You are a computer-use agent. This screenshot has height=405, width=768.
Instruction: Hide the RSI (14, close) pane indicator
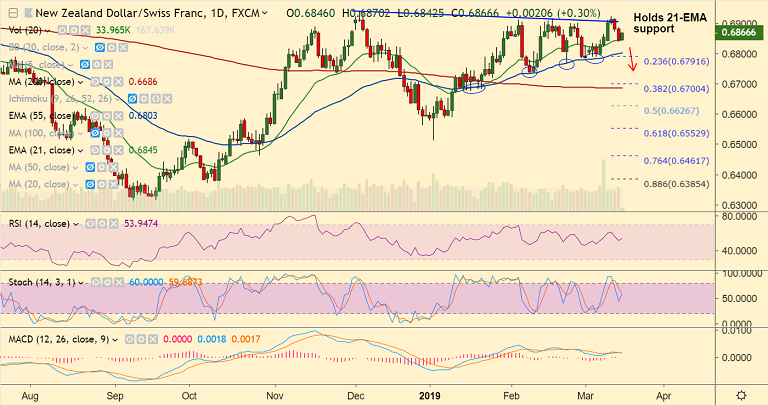[90, 224]
